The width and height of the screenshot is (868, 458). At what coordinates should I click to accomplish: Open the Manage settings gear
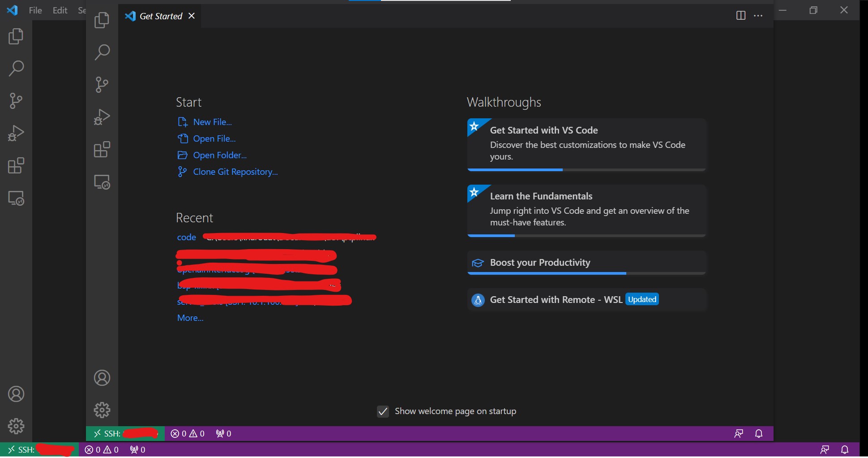tap(102, 410)
